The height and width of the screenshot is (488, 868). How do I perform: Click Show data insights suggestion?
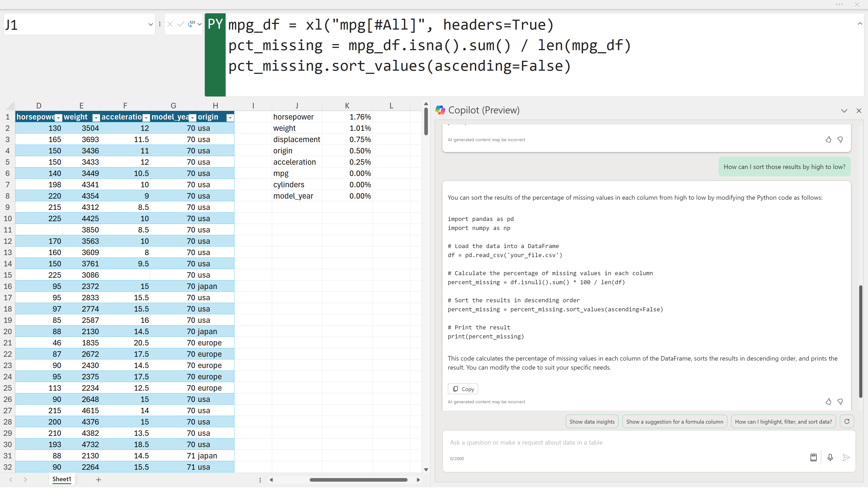(x=592, y=422)
